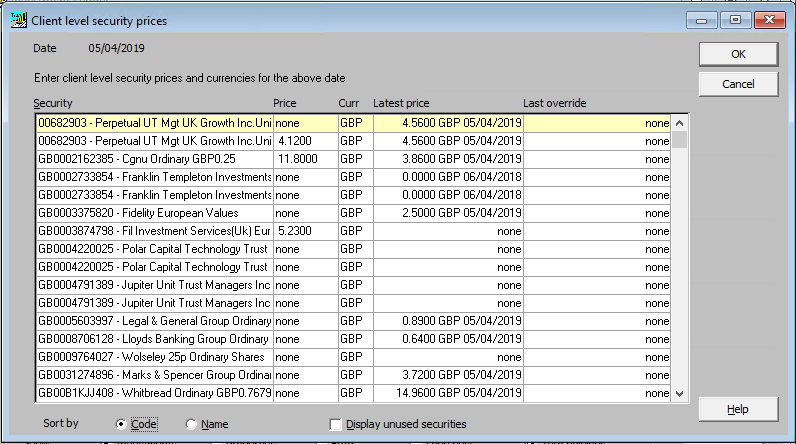The height and width of the screenshot is (444, 796).
Task: Click latest price 3.7200 GBP 05/04/2019
Action: (448, 375)
